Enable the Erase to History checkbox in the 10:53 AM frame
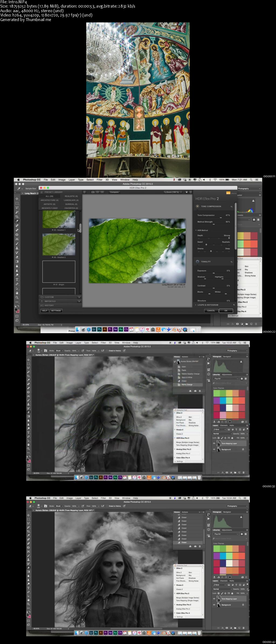276x644 pixels. pyautogui.click(x=108, y=351)
